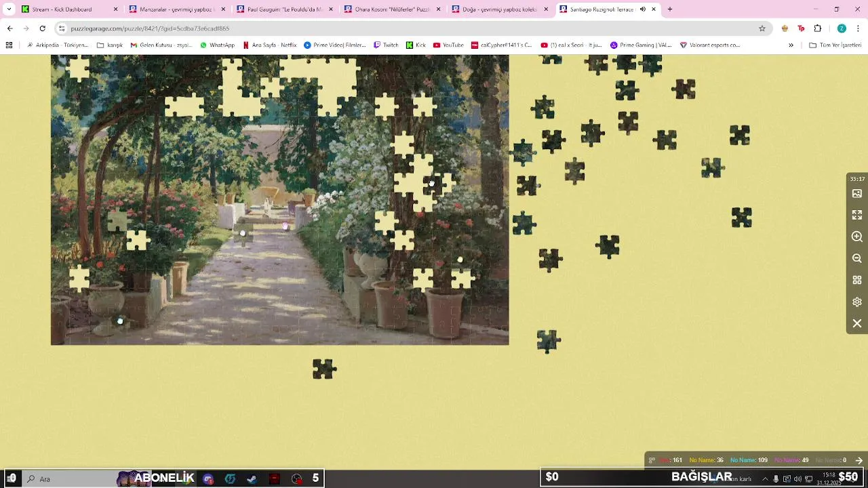Toggle fullscreen mode in puzzle sidebar

click(857, 215)
